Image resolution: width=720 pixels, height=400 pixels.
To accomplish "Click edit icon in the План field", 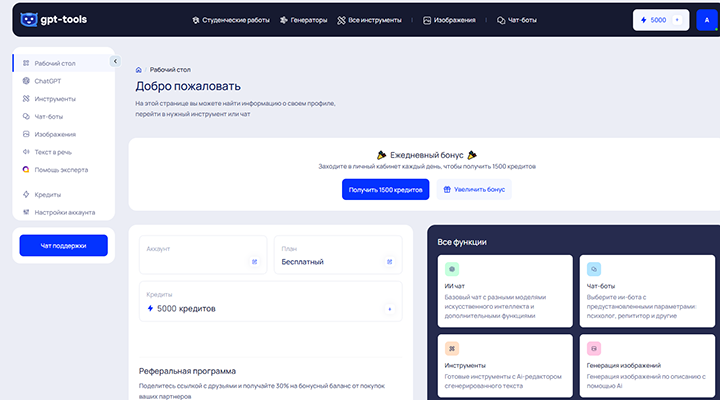I will [390, 262].
